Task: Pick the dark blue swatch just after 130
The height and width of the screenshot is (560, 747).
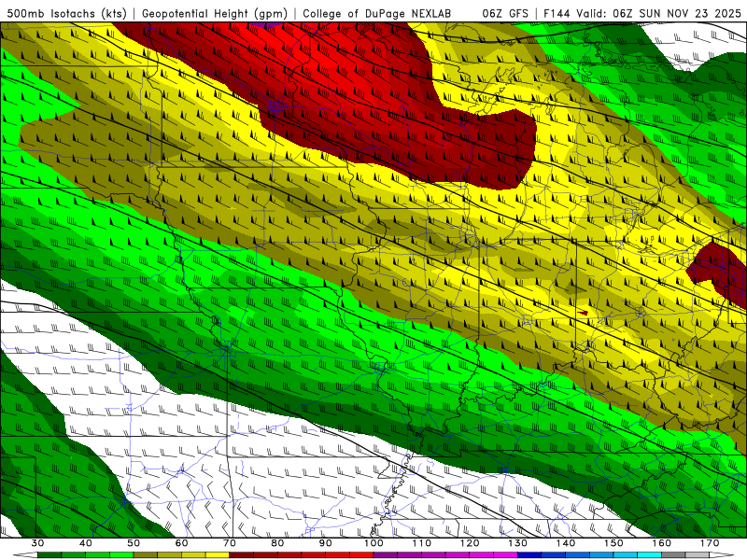Action: click(x=529, y=554)
